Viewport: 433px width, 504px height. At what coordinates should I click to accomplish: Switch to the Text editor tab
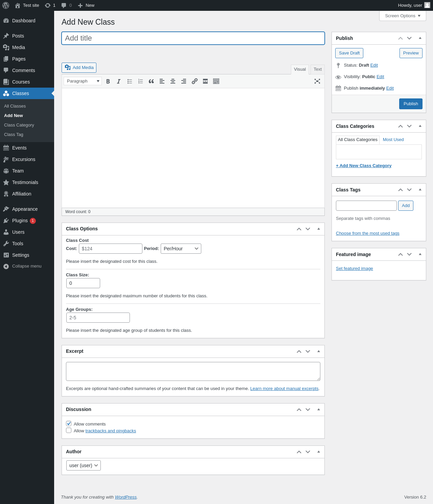click(x=318, y=69)
